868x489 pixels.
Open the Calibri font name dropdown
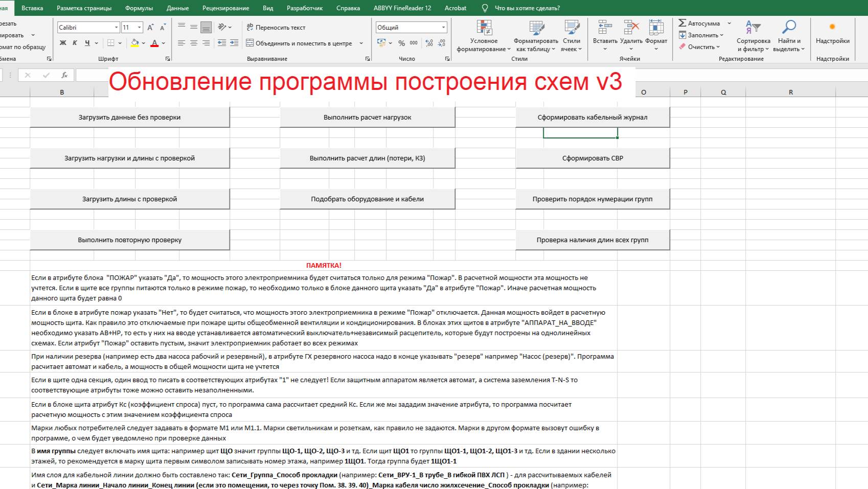tap(117, 27)
